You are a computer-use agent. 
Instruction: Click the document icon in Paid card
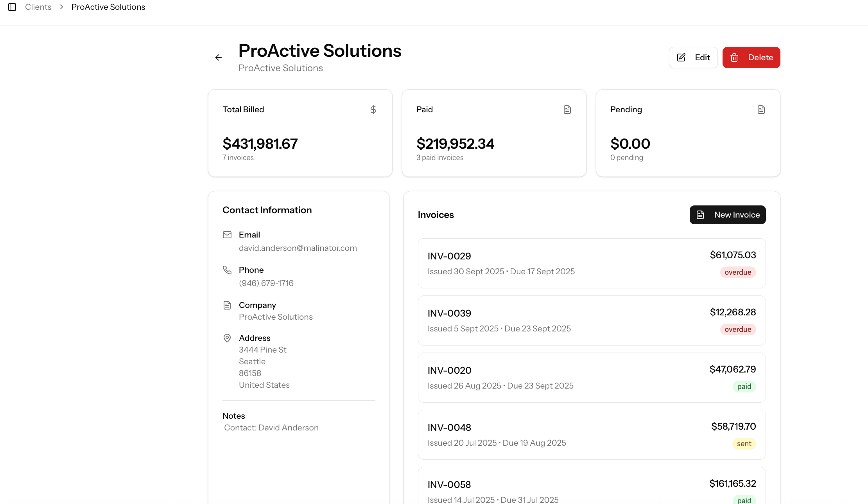(x=567, y=110)
